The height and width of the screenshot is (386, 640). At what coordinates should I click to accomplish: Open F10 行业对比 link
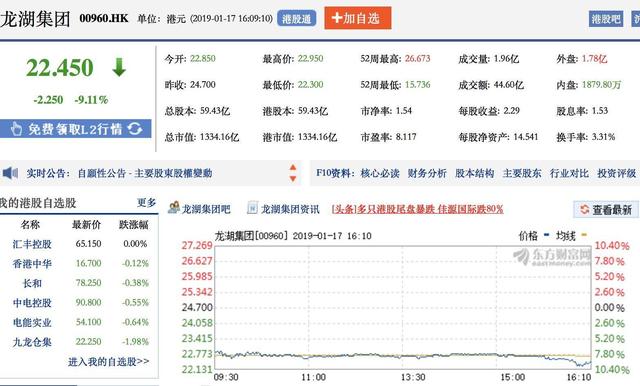(569, 173)
